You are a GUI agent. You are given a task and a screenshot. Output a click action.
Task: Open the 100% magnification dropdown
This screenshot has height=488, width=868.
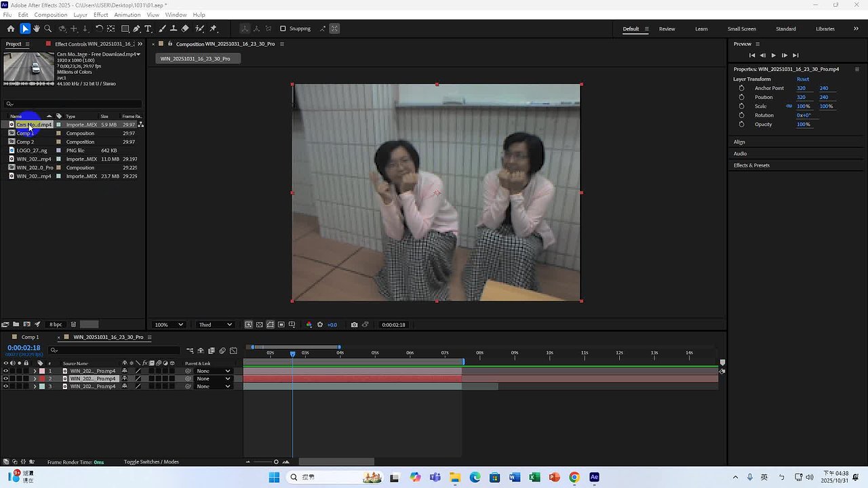point(168,325)
